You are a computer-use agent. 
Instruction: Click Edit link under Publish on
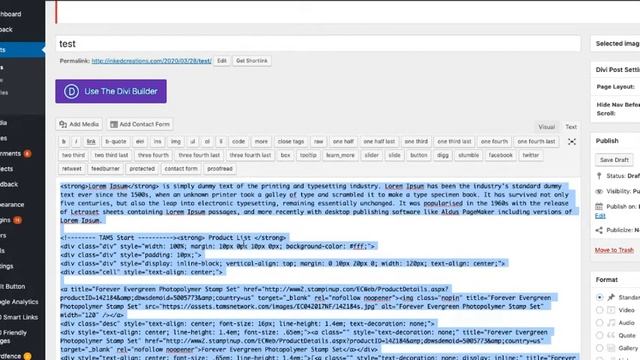[x=600, y=216]
